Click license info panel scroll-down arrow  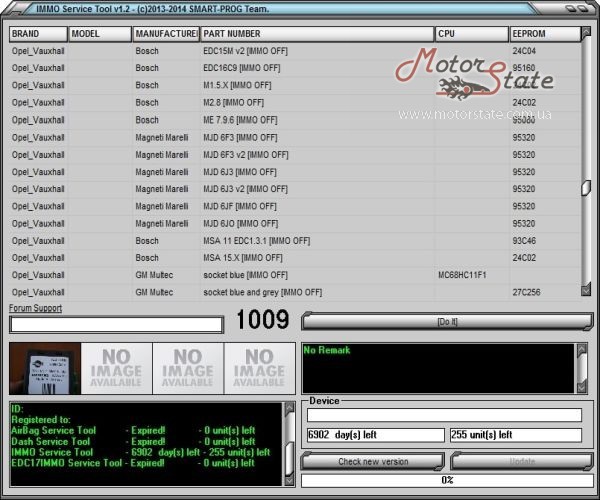click(x=290, y=480)
